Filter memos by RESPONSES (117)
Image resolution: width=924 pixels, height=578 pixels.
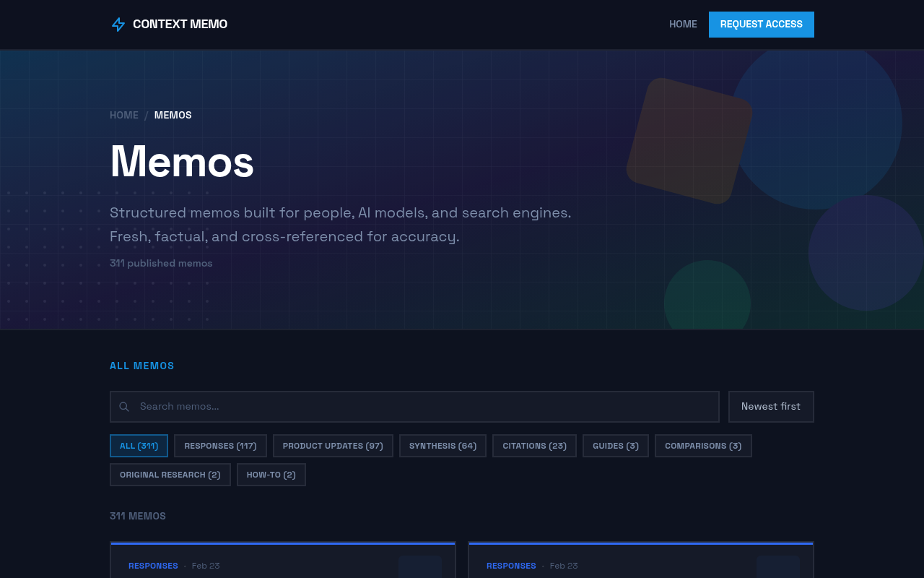point(220,445)
